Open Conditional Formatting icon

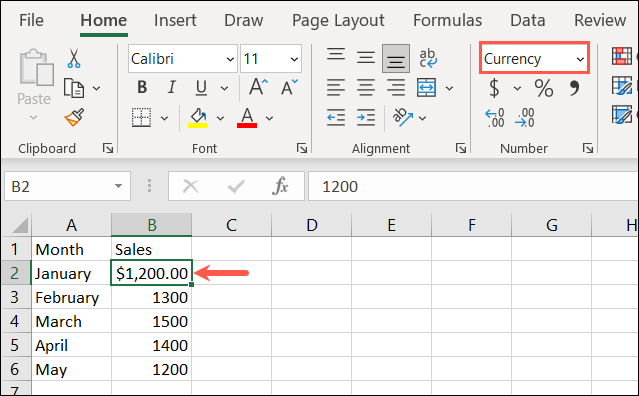click(622, 56)
